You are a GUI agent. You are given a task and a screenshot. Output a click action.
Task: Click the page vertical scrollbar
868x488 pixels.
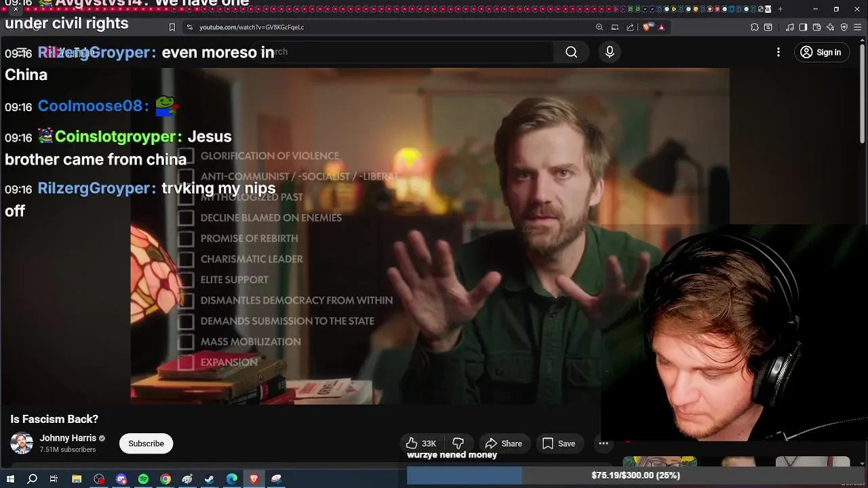pyautogui.click(x=863, y=95)
